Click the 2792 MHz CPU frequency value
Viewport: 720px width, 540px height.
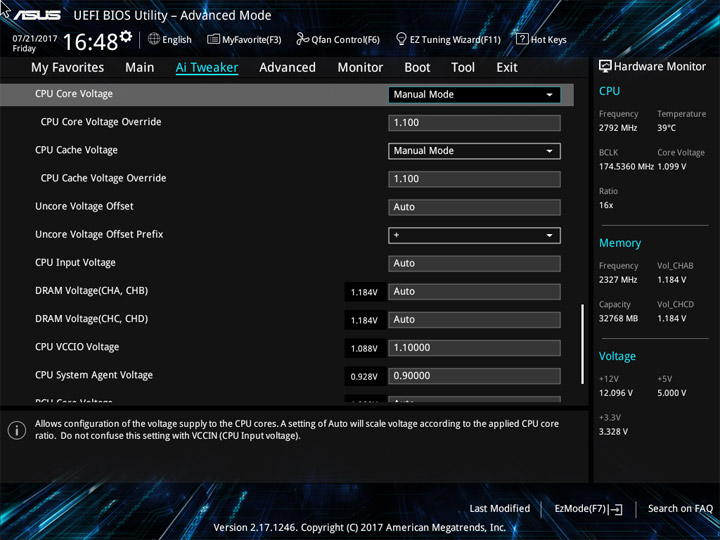coord(618,128)
